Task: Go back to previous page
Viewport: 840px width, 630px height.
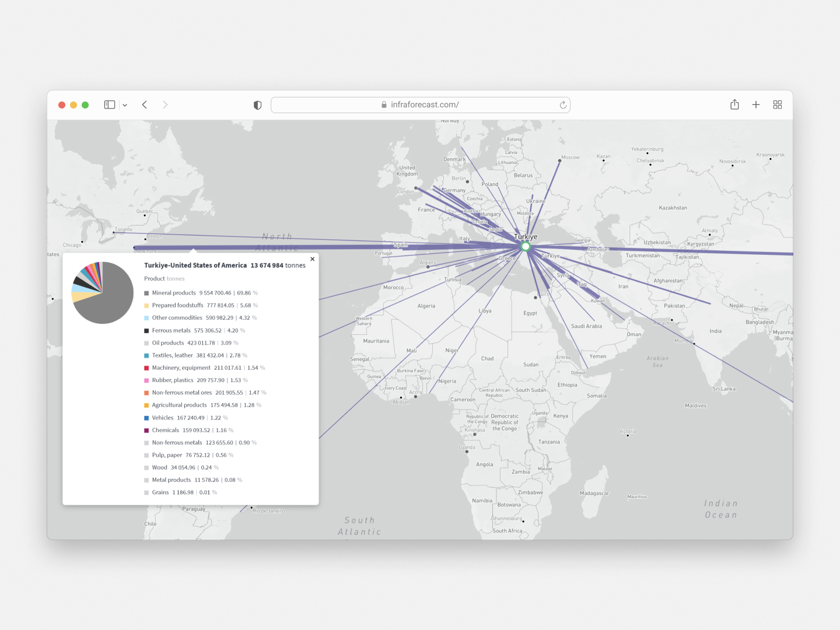Action: tap(145, 105)
